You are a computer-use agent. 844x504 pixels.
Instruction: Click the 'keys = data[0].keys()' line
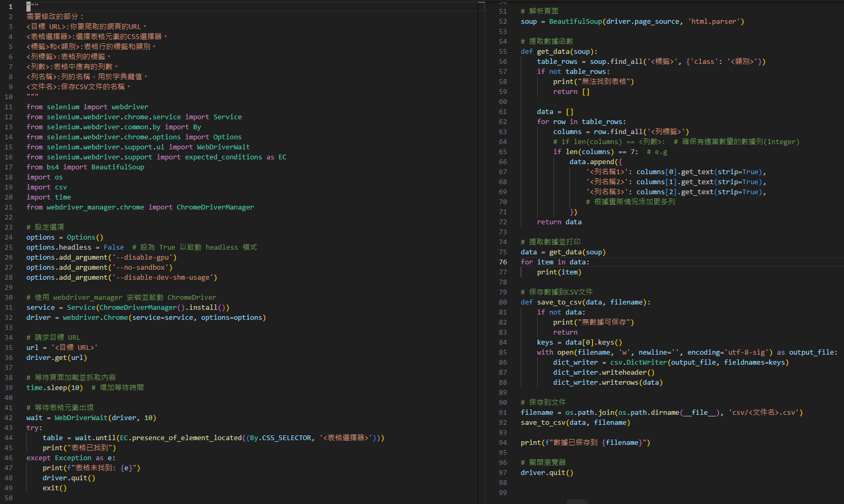[579, 342]
